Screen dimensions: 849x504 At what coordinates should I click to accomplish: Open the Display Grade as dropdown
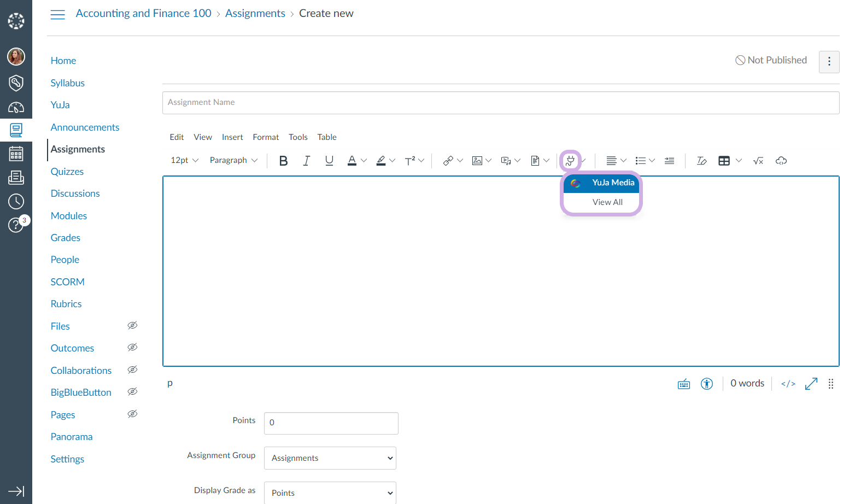point(330,493)
